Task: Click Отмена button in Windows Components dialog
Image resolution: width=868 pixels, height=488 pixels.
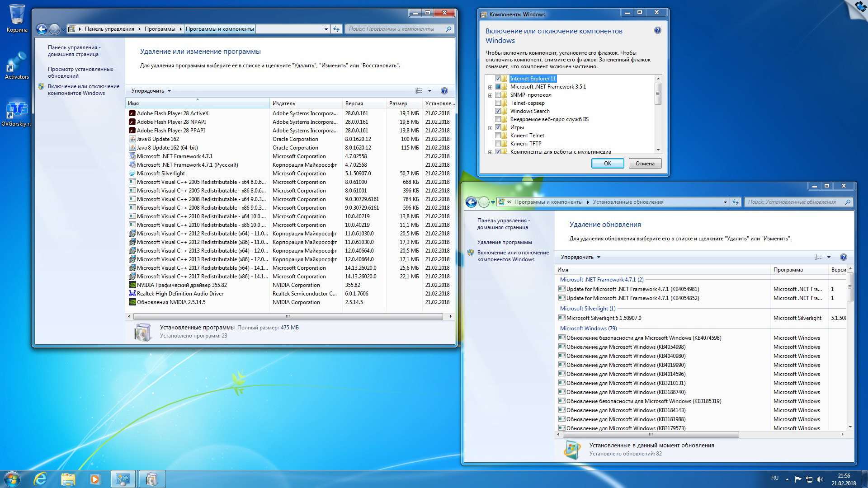Action: tap(644, 163)
